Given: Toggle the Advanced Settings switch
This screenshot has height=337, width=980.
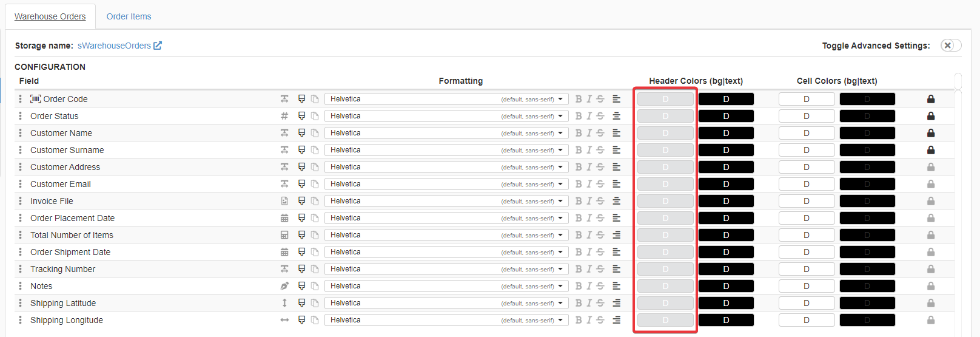Looking at the screenshot, I should (950, 46).
